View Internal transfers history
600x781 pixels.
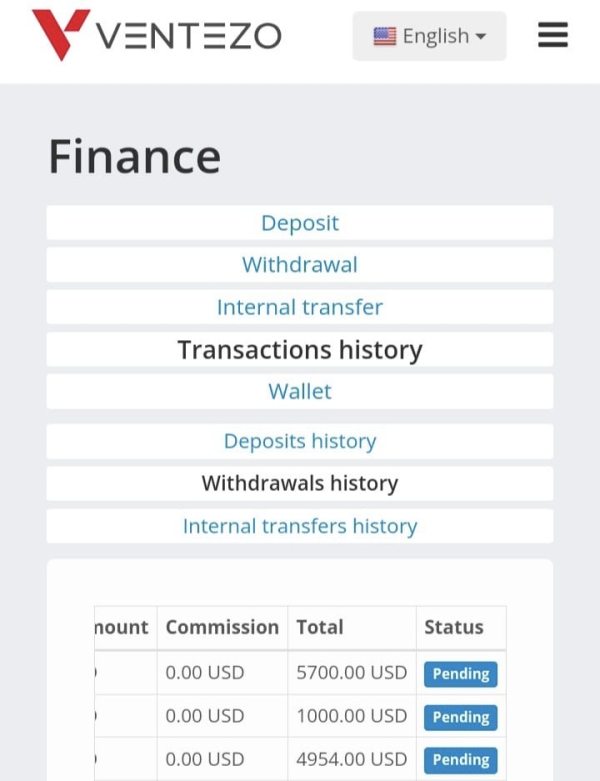click(300, 526)
